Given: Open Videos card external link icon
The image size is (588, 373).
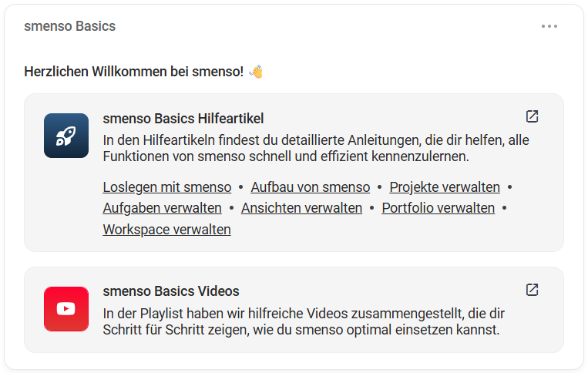Looking at the screenshot, I should tap(532, 290).
